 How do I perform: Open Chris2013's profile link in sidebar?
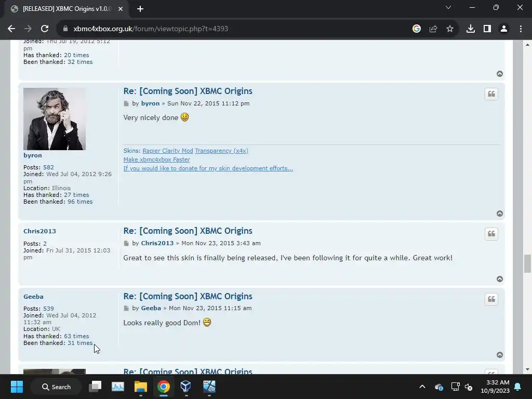[x=39, y=231]
